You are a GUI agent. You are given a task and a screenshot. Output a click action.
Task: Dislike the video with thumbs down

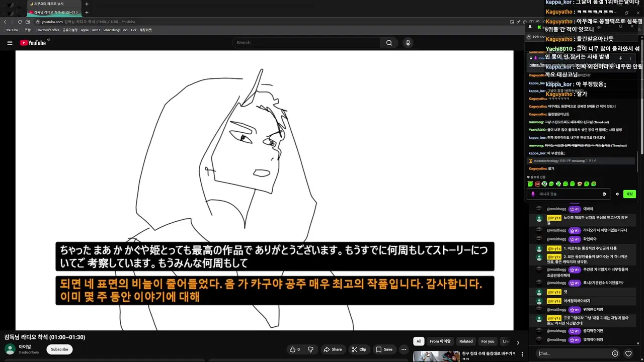pyautogui.click(x=310, y=349)
